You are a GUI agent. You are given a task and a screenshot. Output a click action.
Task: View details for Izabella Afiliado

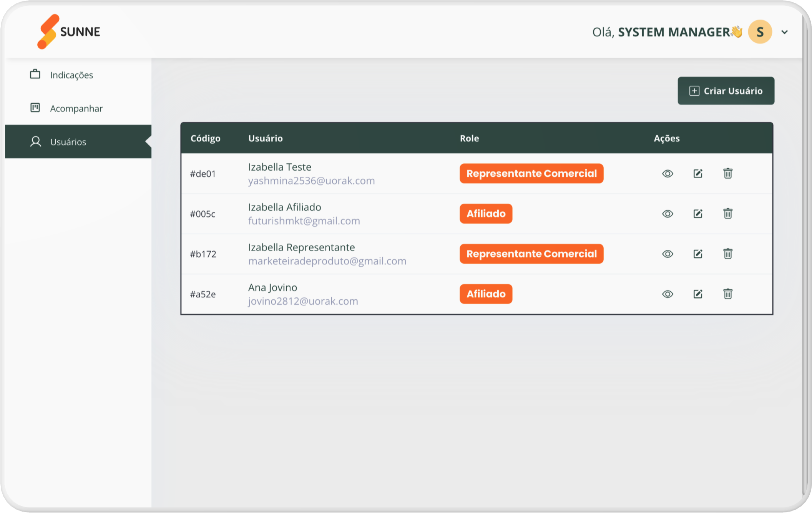click(x=668, y=214)
